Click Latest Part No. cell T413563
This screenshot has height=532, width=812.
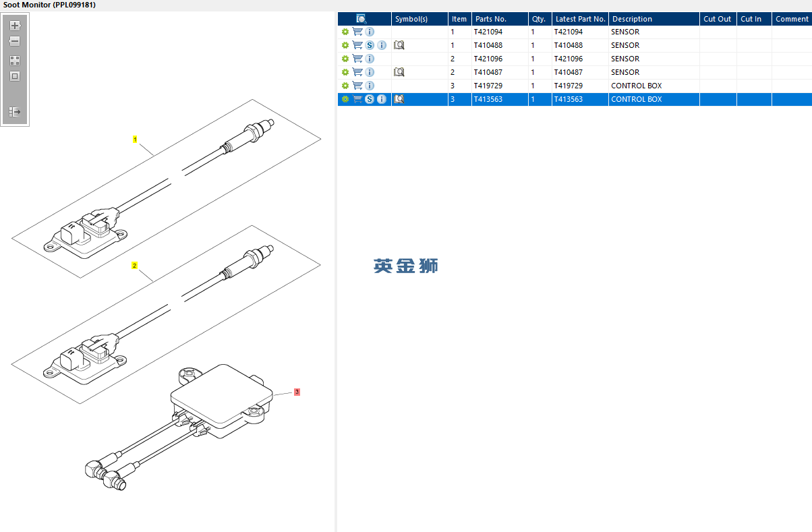point(580,99)
